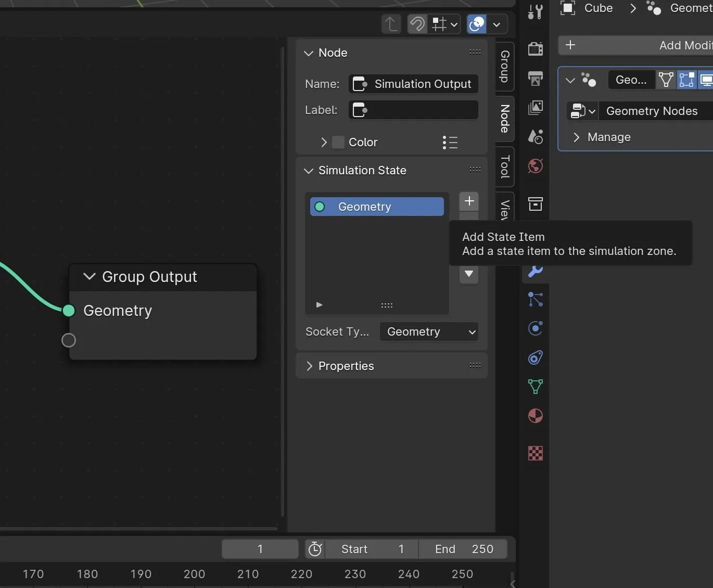Screen dimensions: 713x588
Task: Toggle the node editor overlays button
Action: [x=477, y=24]
